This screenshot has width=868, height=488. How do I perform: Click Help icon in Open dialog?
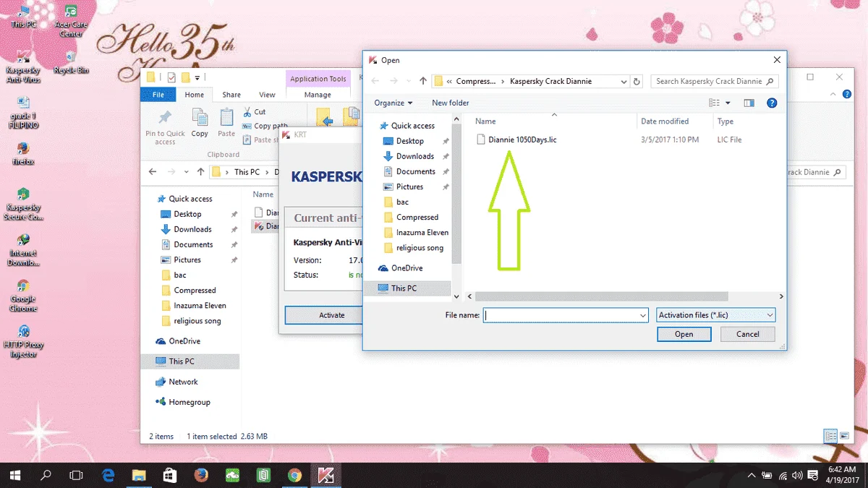[x=772, y=103]
